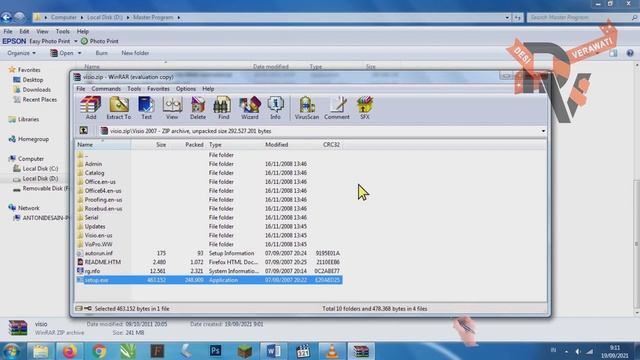640x360 pixels.
Task: Open the Explorer Edit menu
Action: click(24, 31)
